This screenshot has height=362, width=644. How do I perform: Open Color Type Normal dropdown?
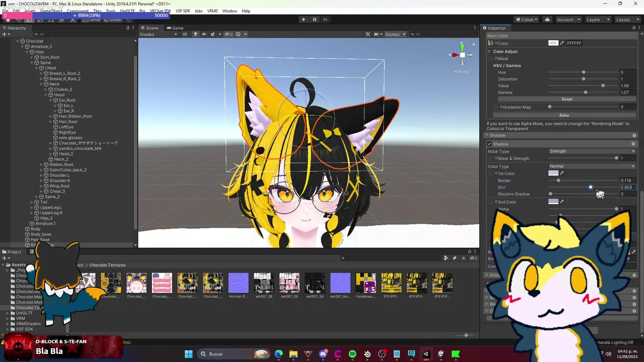pos(592,166)
